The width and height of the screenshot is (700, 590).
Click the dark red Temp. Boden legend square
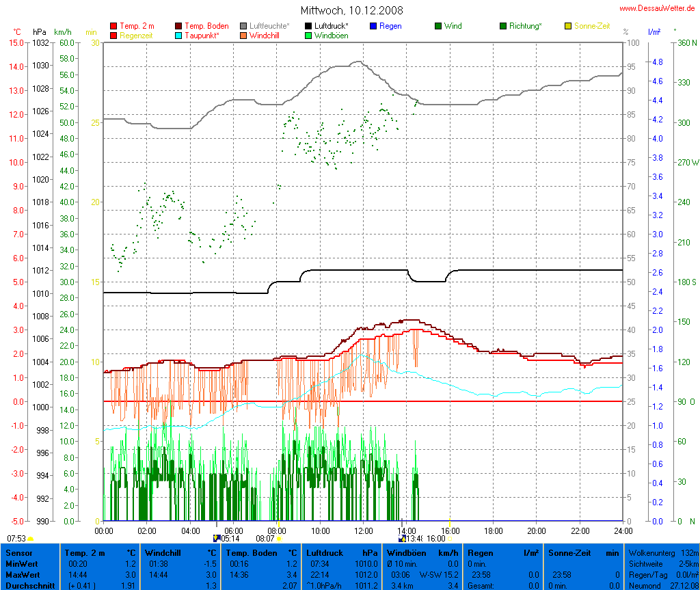[179, 27]
